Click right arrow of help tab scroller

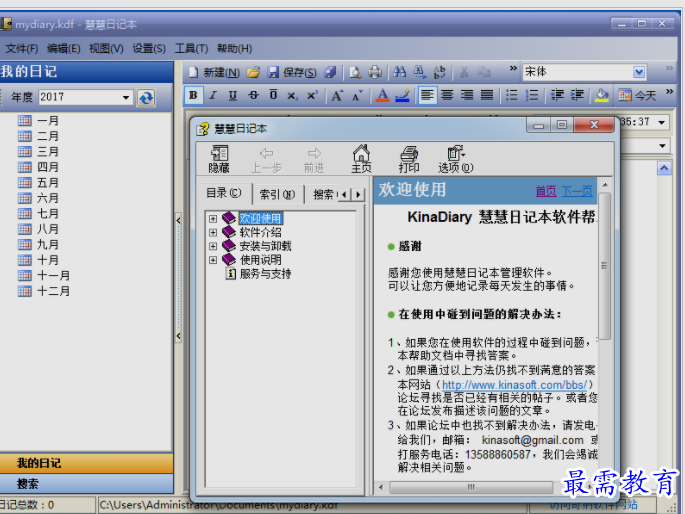click(359, 194)
